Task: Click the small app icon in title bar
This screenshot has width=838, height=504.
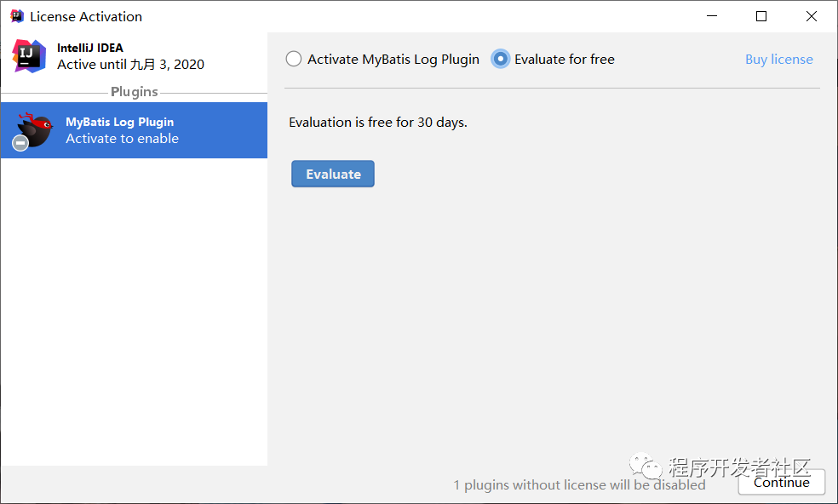Action: (16, 16)
